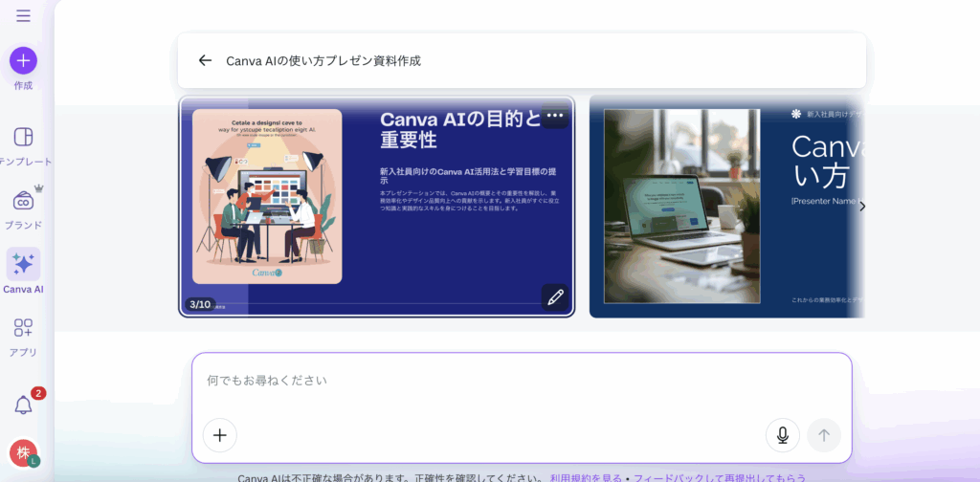Select the second presentation design with laptop photo
The width and height of the screenshot is (980, 482).
click(x=727, y=207)
